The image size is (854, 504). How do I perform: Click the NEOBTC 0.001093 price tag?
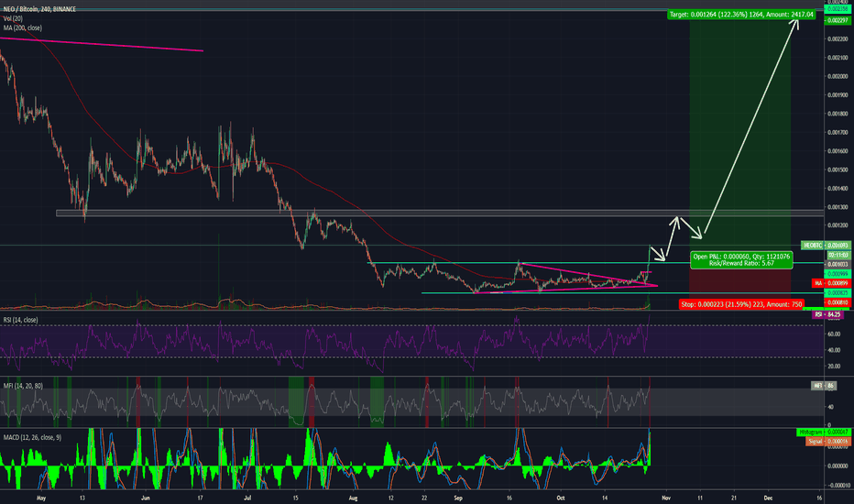point(826,246)
